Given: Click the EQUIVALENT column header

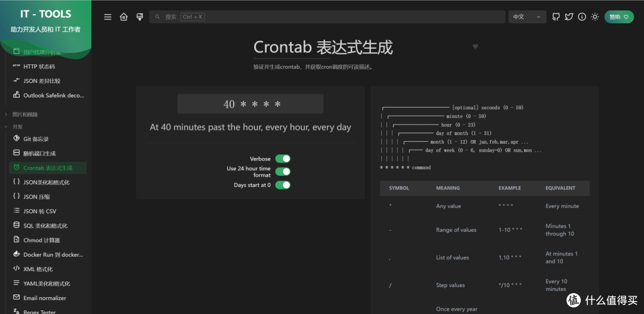Looking at the screenshot, I should point(560,188).
